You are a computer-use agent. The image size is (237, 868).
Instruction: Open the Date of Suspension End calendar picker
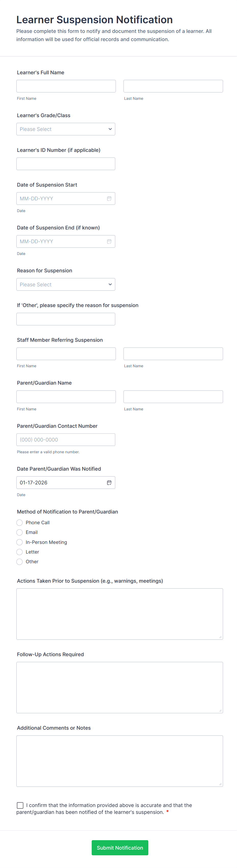109,241
